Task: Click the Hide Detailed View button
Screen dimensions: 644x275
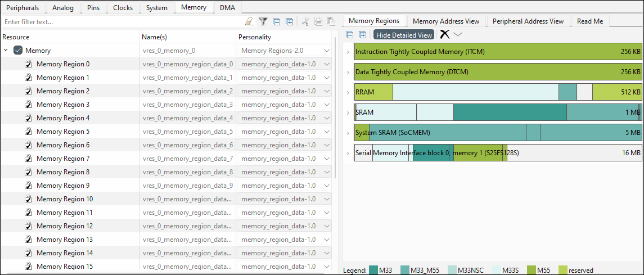Action: (404, 35)
